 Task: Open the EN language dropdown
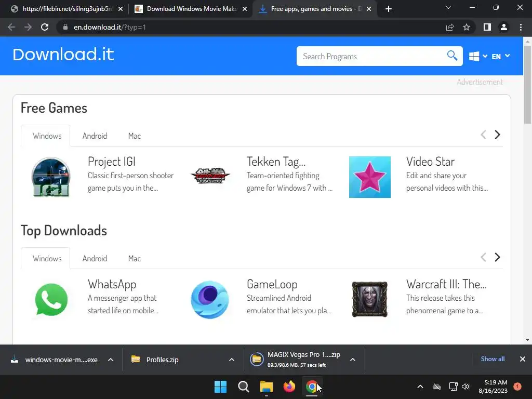[500, 56]
